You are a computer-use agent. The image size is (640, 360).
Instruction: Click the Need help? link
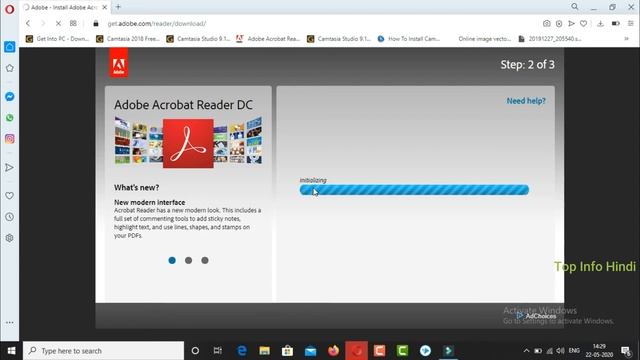point(526,101)
